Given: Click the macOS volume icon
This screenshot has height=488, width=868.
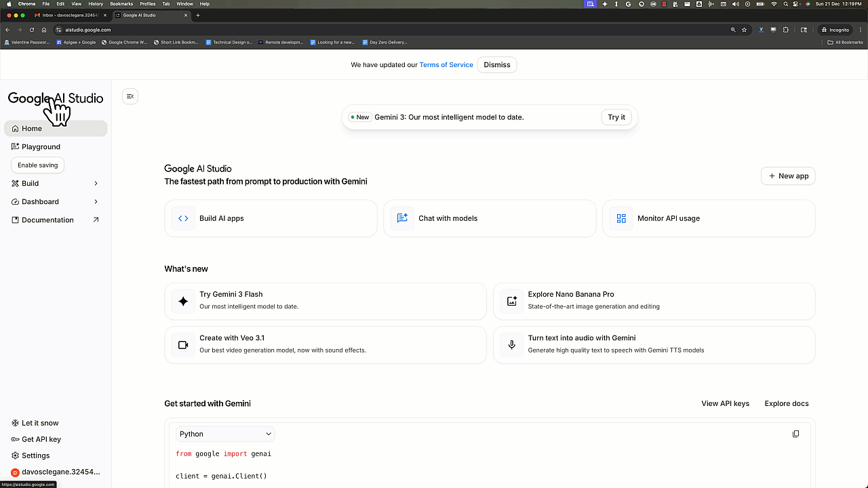Looking at the screenshot, I should tap(735, 4).
